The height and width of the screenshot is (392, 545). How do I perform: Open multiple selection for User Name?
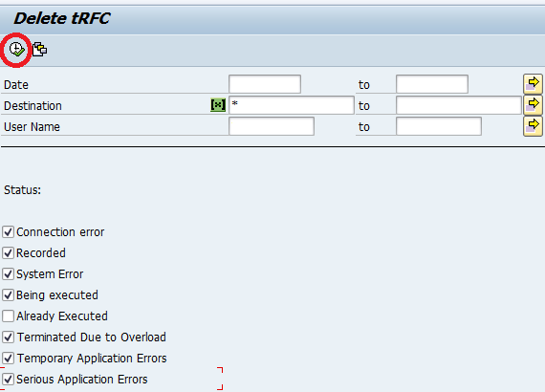tap(533, 126)
